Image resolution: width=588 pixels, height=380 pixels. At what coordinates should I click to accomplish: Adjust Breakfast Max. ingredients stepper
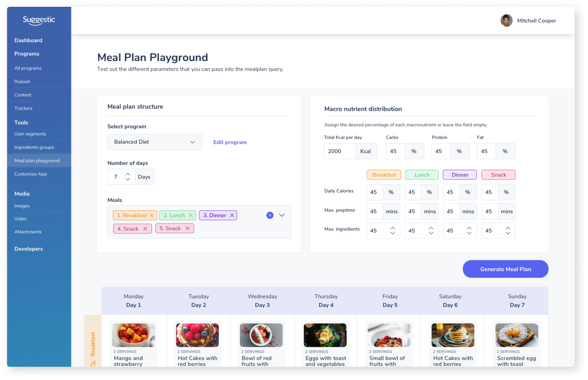click(x=393, y=231)
